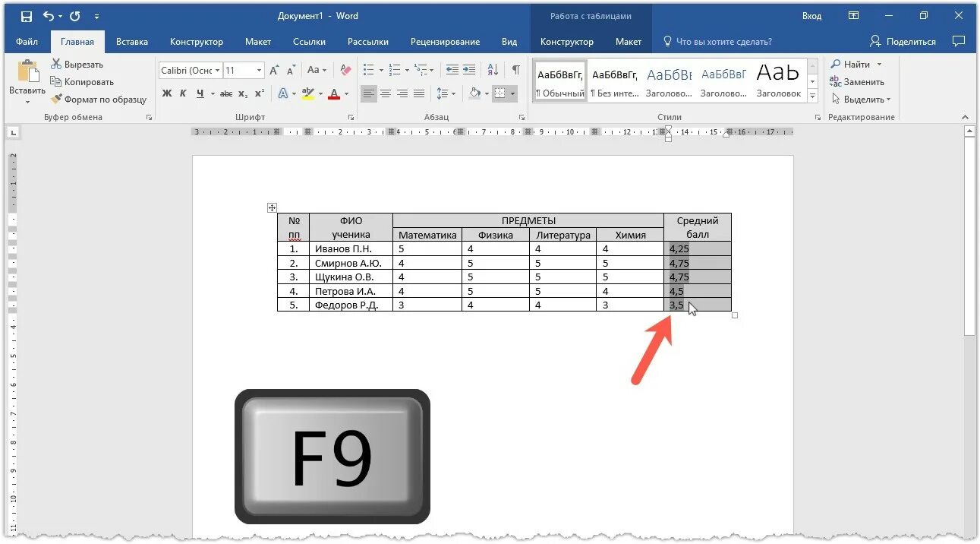Open the font color dropdown arrow
980x544 pixels.
pyautogui.click(x=346, y=93)
